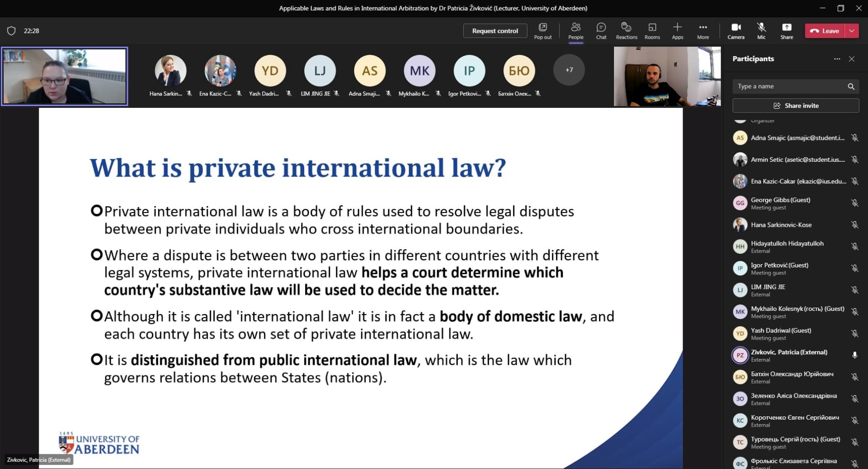Leave the meeting
The height and width of the screenshot is (469, 868).
[825, 31]
